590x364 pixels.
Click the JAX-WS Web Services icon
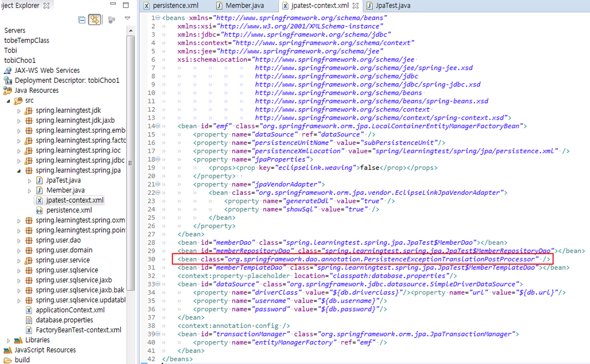(8, 70)
